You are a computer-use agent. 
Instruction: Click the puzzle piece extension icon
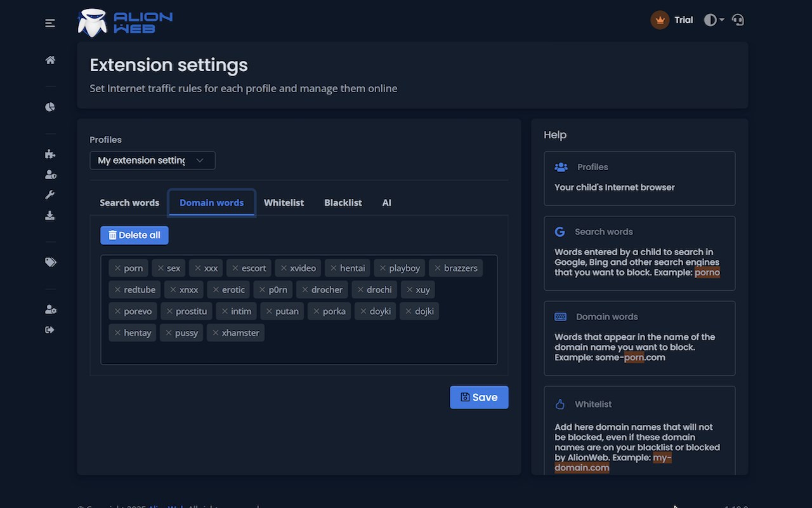click(x=50, y=154)
